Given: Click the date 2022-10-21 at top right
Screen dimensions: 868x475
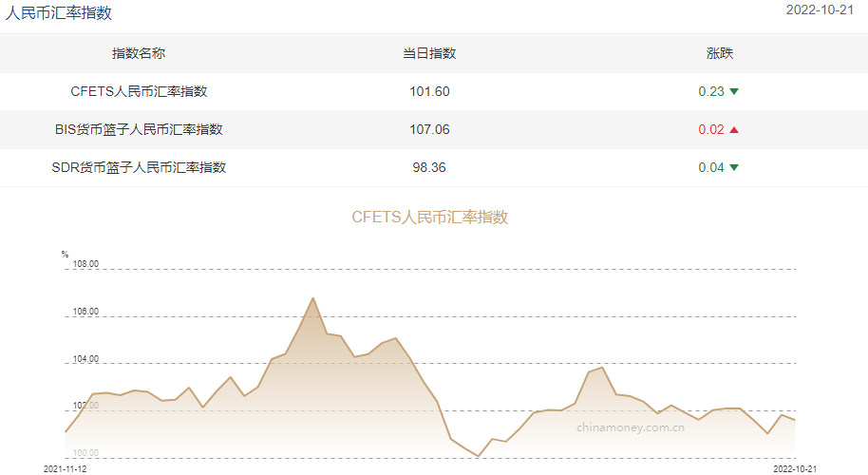Looking at the screenshot, I should coord(820,9).
